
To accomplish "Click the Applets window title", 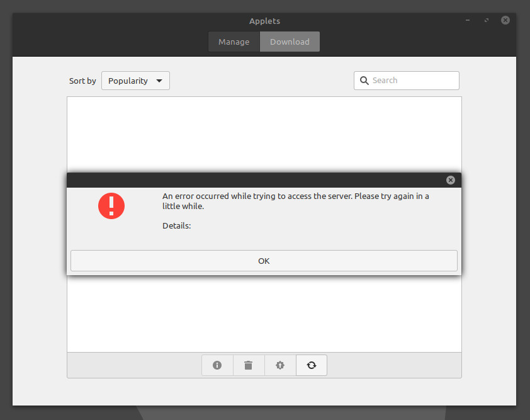I will pyautogui.click(x=264, y=21).
